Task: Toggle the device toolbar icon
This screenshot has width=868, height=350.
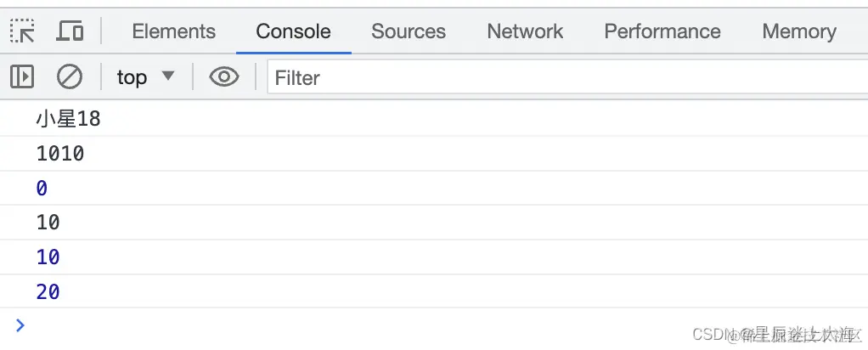Action: click(x=70, y=31)
